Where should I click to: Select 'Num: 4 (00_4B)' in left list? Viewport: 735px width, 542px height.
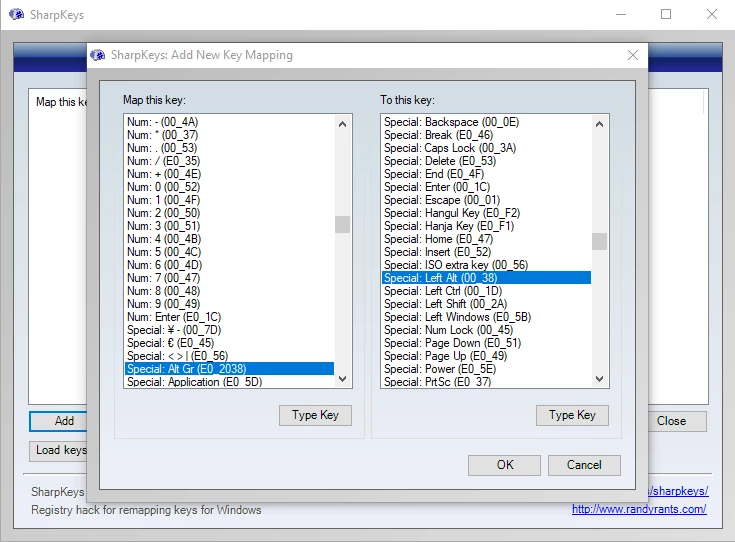pos(230,239)
